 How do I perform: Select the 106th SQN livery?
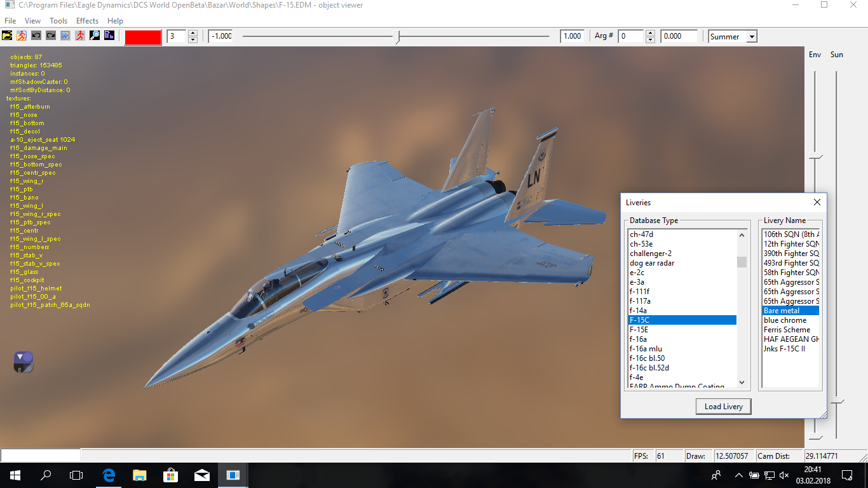coord(790,234)
